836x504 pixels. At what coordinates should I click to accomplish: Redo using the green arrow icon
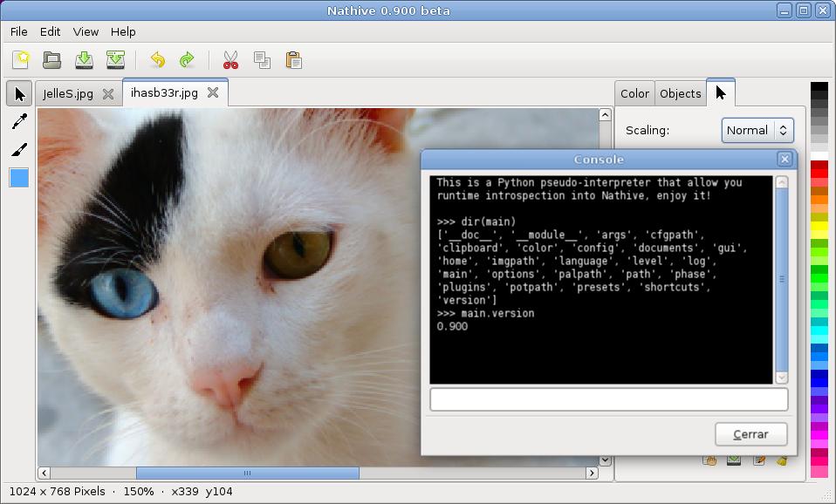(x=187, y=59)
